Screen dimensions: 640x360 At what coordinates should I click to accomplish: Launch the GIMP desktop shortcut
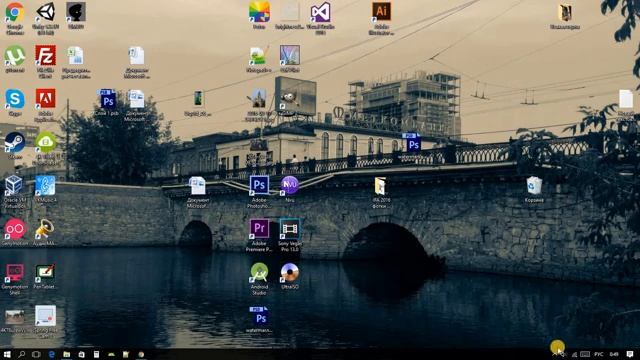tap(290, 99)
